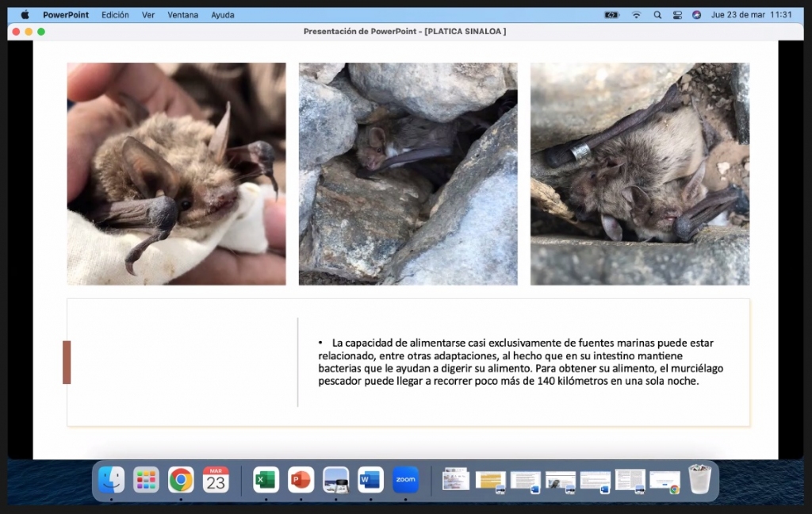Switch to Microsoft Word in the dock

pos(370,480)
